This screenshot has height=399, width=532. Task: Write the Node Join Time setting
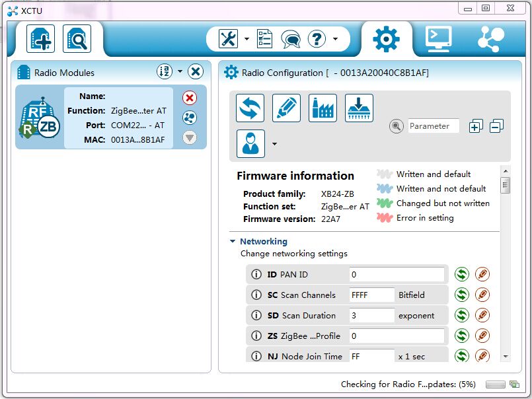pos(482,355)
